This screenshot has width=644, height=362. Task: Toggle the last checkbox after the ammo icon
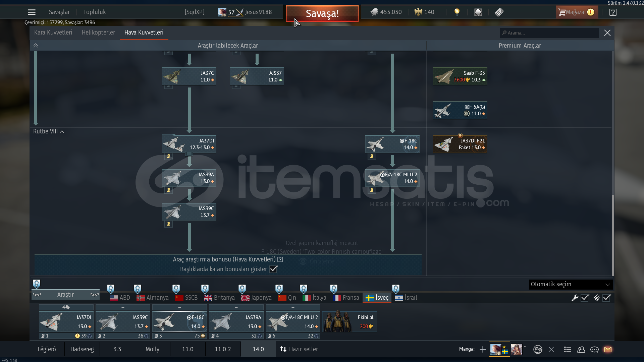pyautogui.click(x=607, y=298)
